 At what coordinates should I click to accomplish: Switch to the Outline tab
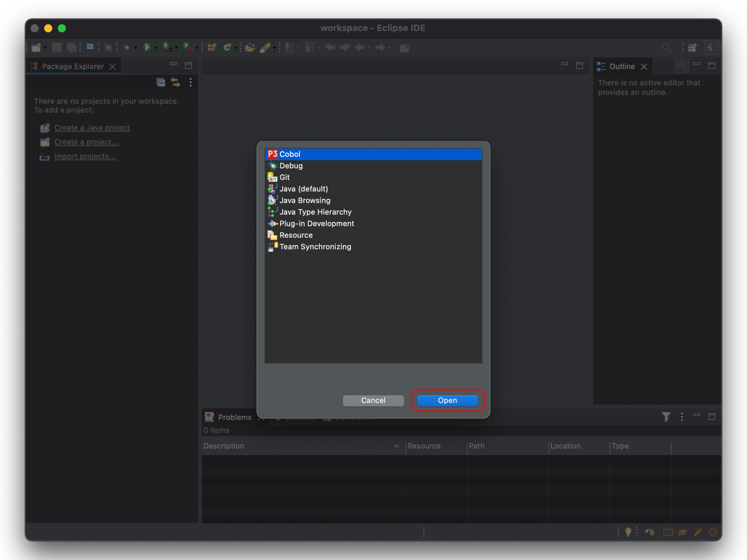click(x=622, y=66)
